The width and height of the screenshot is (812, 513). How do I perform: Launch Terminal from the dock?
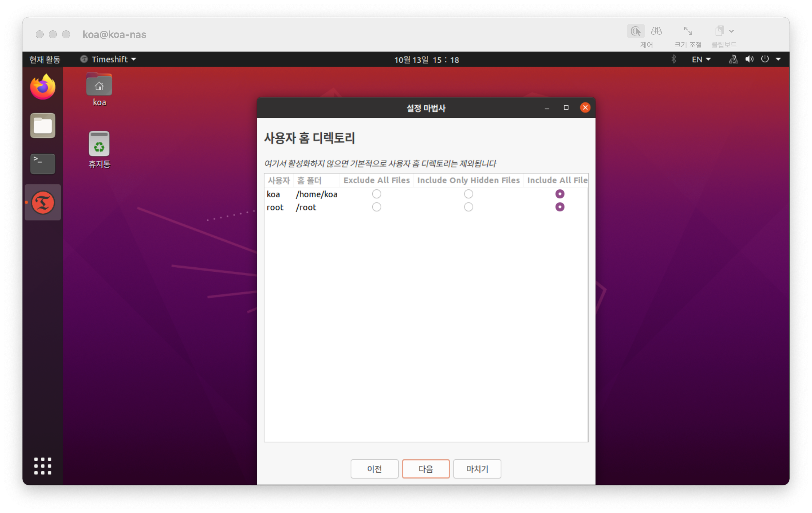coord(43,164)
